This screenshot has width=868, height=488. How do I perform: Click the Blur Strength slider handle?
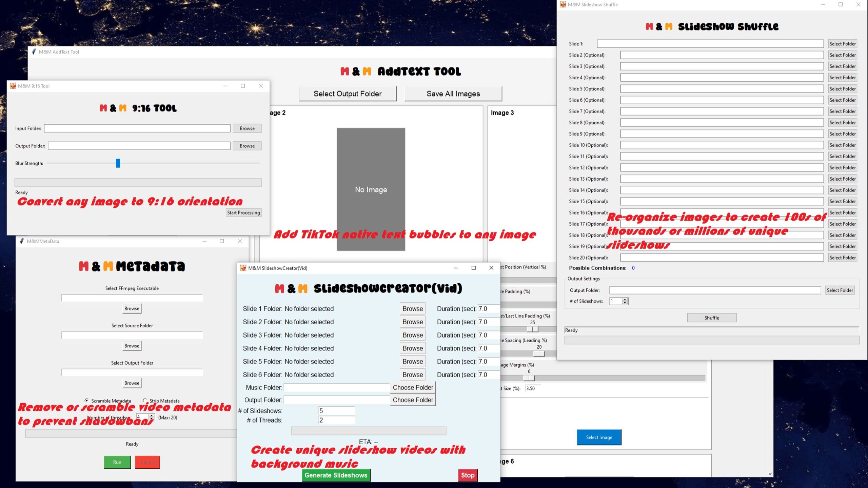(118, 163)
